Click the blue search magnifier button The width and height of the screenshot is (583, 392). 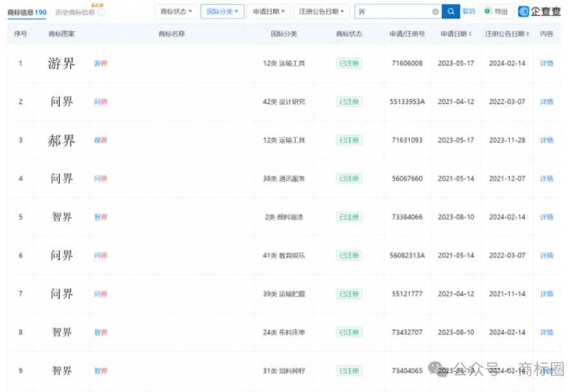point(451,12)
